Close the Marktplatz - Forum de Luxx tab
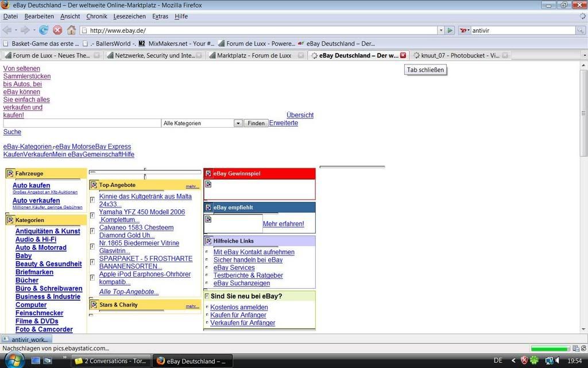Screen dimensions: 588x368 tap(301, 55)
